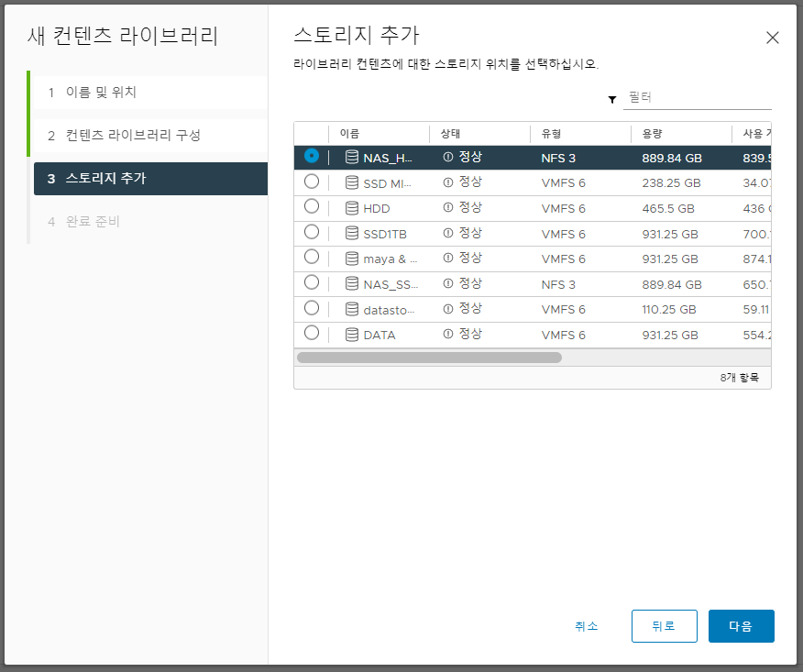803x672 pixels.
Task: Click the status info icon in SSD MI... row
Action: pos(448,182)
